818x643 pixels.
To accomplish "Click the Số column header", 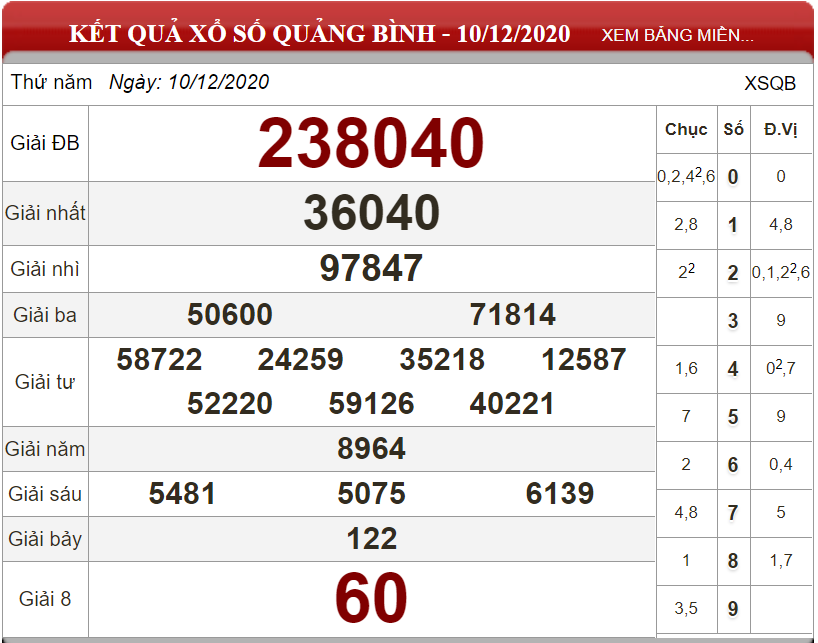I will 733,129.
